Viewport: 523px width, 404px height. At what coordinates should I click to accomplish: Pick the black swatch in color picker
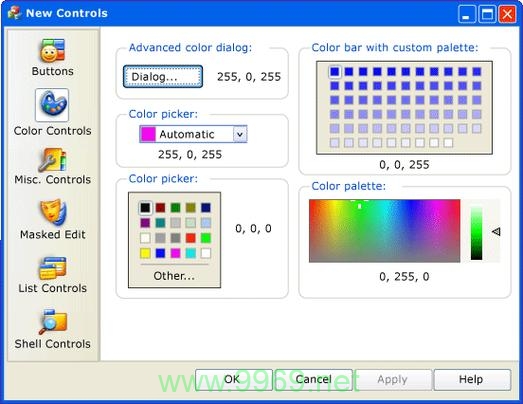(x=145, y=208)
